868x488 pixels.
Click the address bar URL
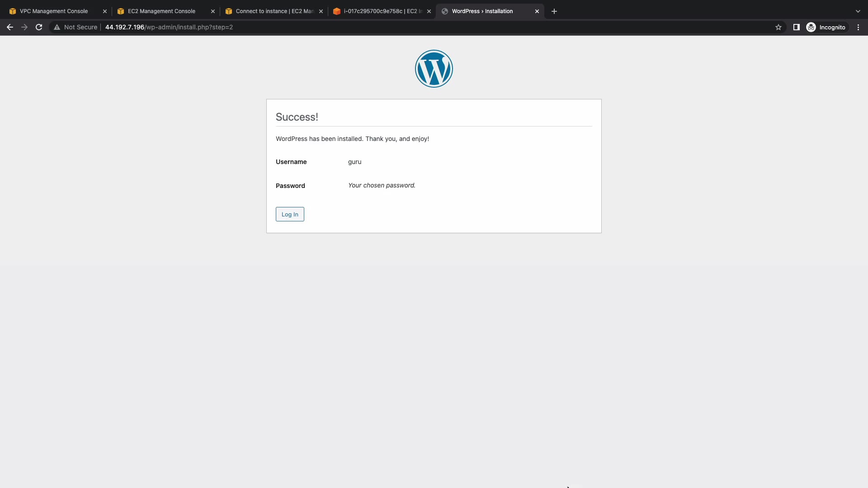pyautogui.click(x=169, y=27)
